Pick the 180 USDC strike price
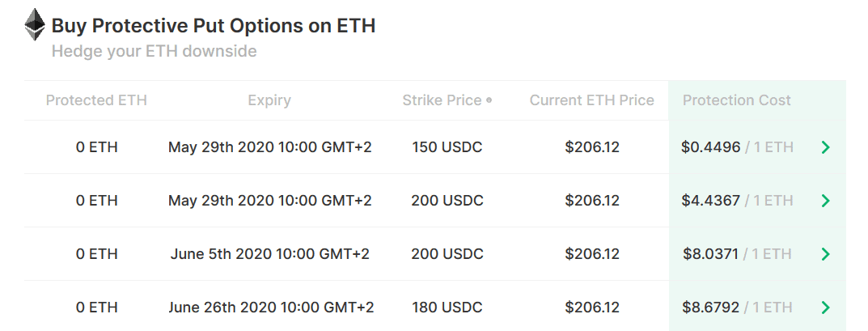The width and height of the screenshot is (868, 331). coord(447,308)
